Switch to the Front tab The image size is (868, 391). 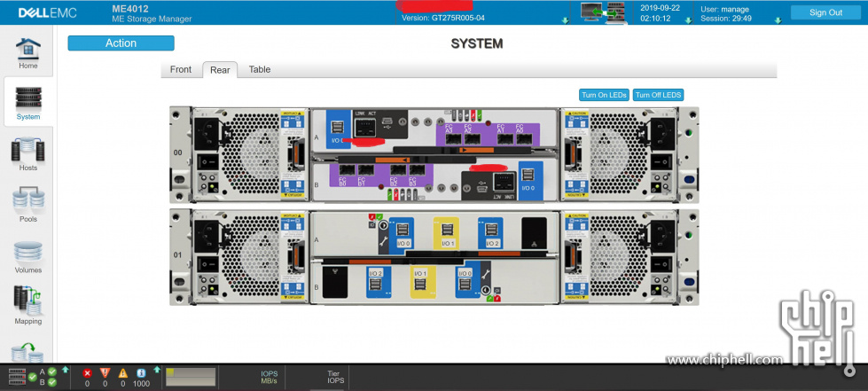[181, 70]
